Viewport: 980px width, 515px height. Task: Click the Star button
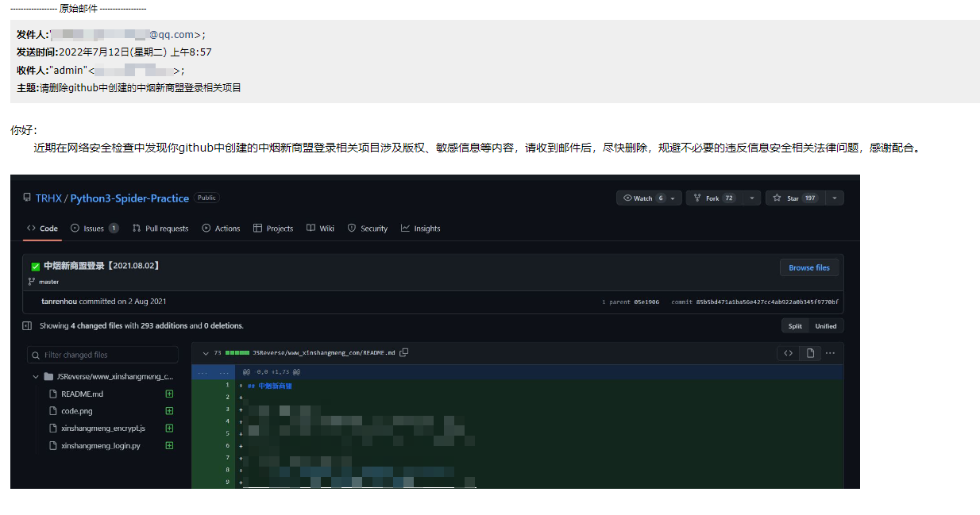pyautogui.click(x=795, y=198)
